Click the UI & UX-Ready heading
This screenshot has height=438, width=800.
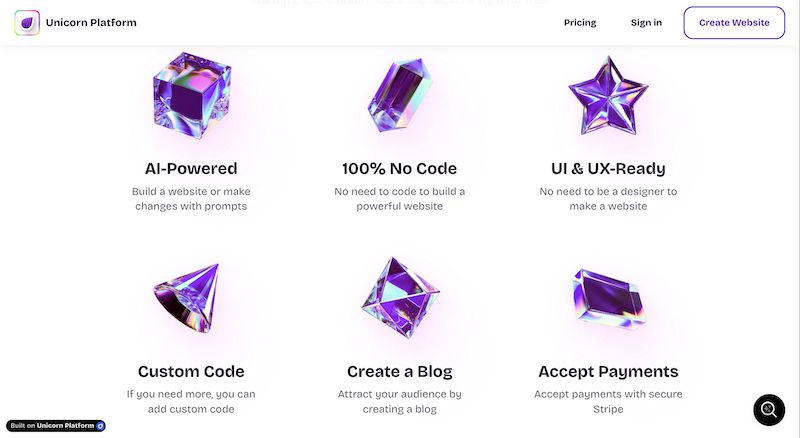[608, 168]
